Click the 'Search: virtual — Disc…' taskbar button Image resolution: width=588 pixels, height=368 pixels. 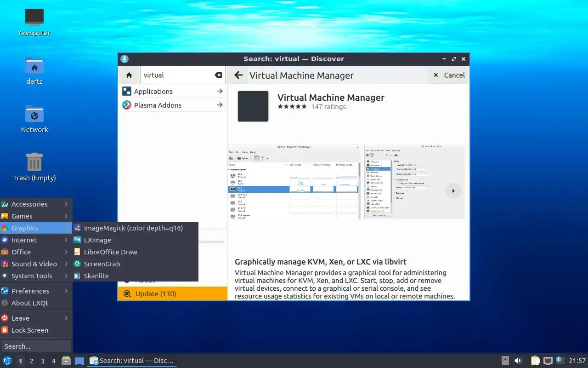[132, 361]
